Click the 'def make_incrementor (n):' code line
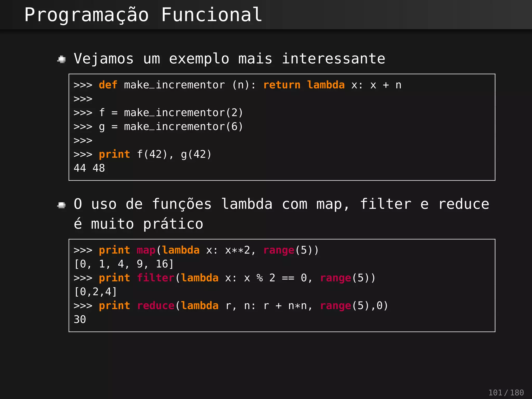This screenshot has width=532, height=399. click(x=237, y=85)
